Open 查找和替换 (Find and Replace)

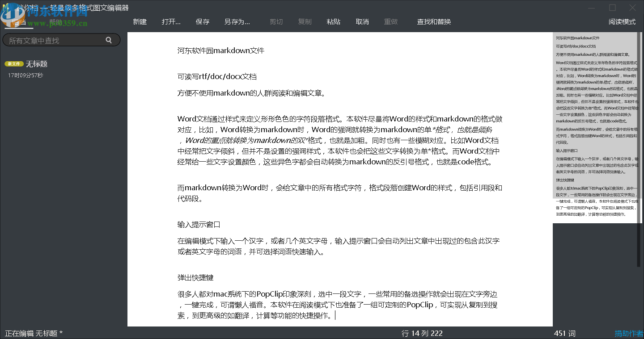coord(433,21)
